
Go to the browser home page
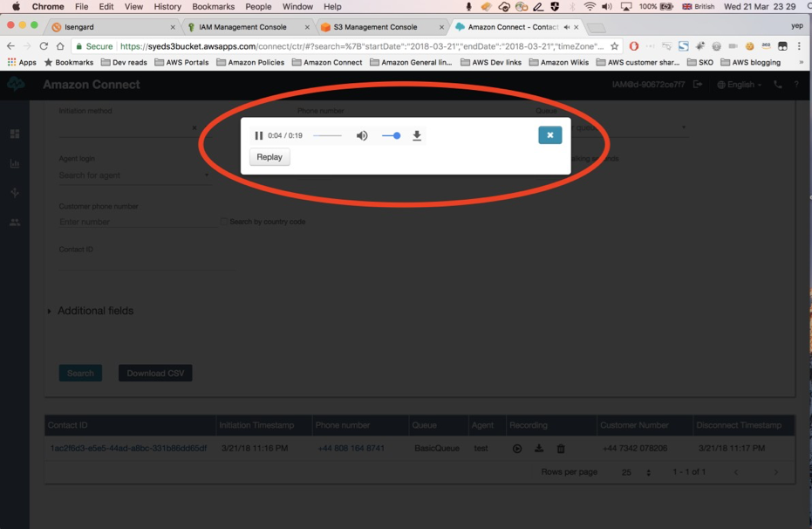click(x=60, y=46)
